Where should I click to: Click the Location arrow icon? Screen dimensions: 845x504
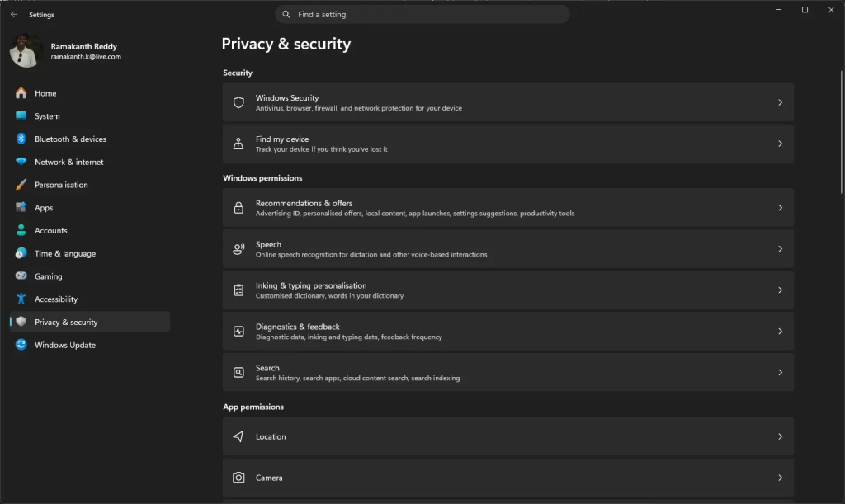(x=238, y=436)
